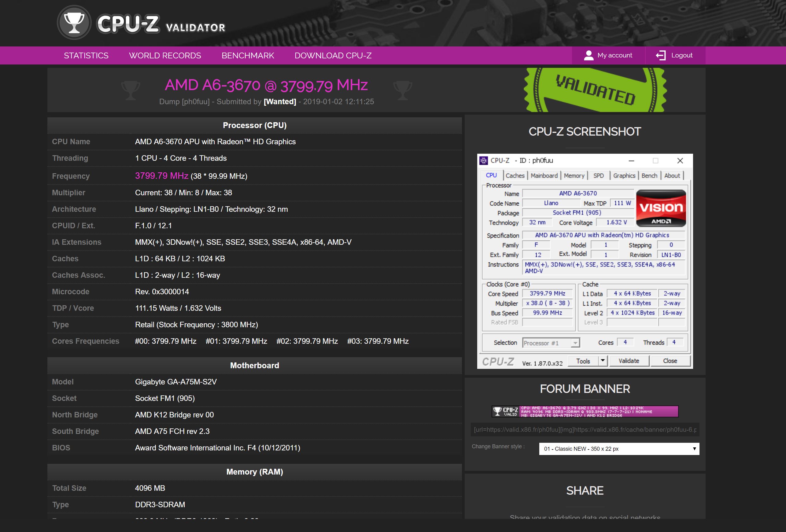Click the Multiplier Current: 38 row value
786x532 pixels.
tap(183, 193)
